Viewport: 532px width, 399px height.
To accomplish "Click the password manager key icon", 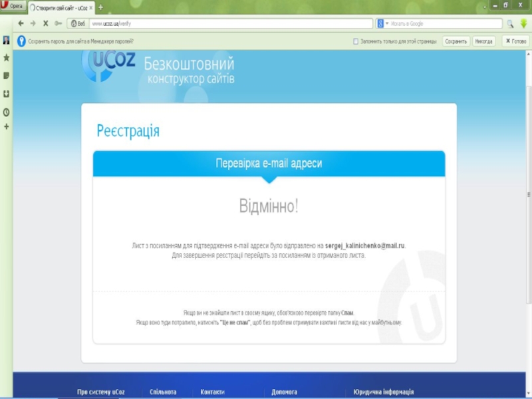I will (x=21, y=41).
